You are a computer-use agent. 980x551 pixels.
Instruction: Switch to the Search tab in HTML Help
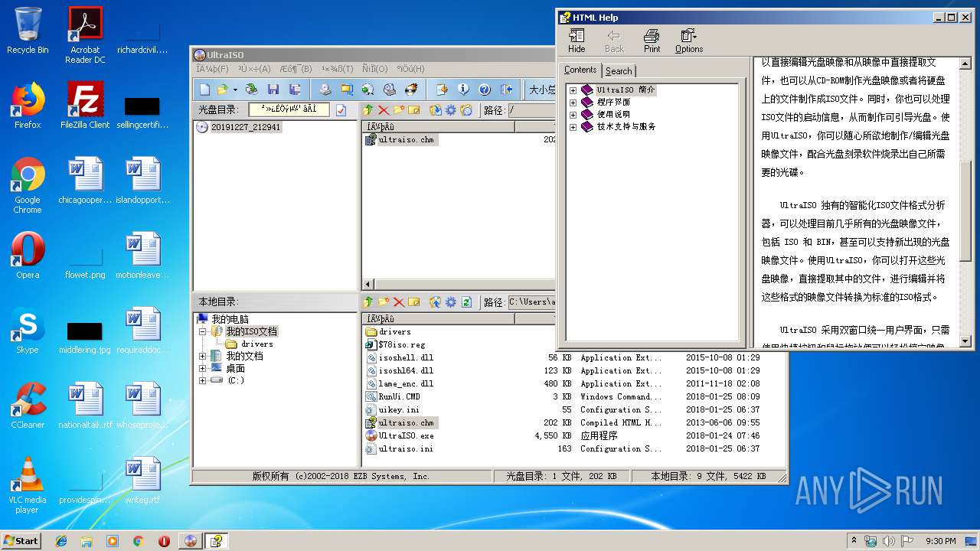[x=619, y=71]
